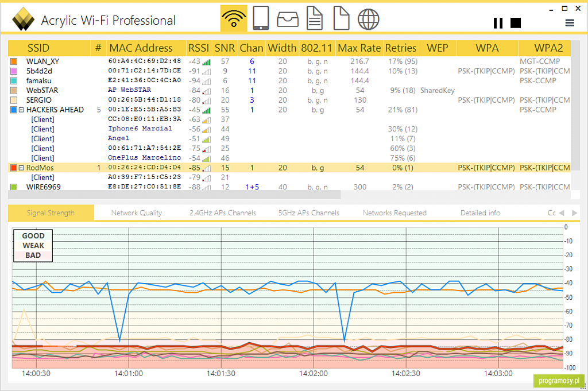The width and height of the screenshot is (588, 391).
Task: Click the BAD legend entry in chart
Action: point(33,255)
